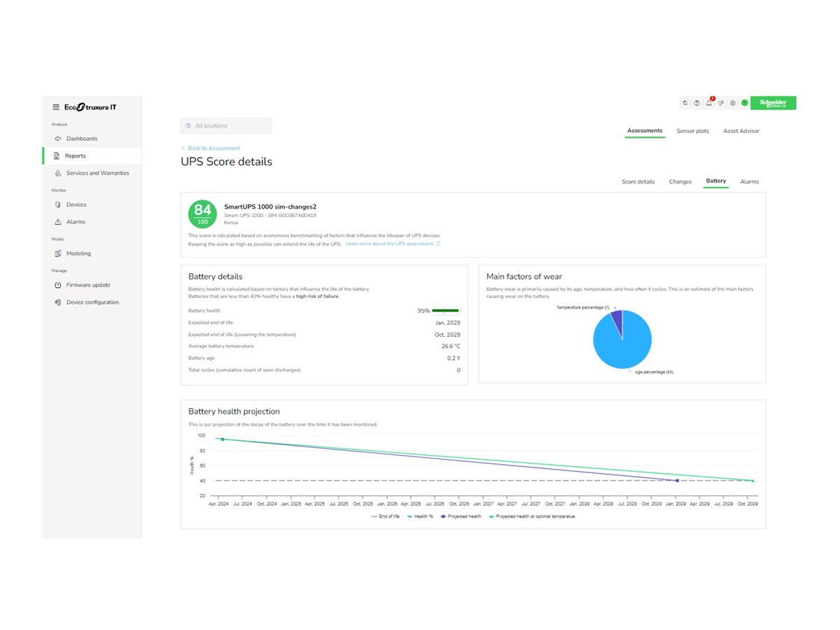Open Alarms in the sidebar
The height and width of the screenshot is (630, 840).
[76, 222]
